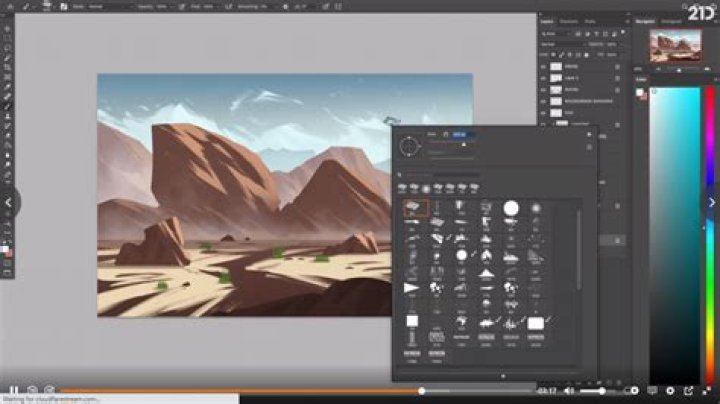This screenshot has height=404, width=720.
Task: Enter fullscreen mode in the video player
Action: pos(707,391)
